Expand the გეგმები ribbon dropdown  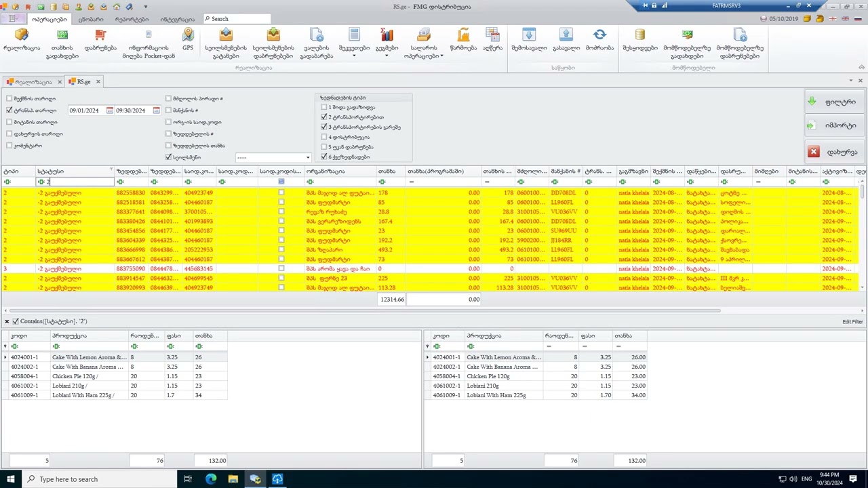[x=387, y=56]
